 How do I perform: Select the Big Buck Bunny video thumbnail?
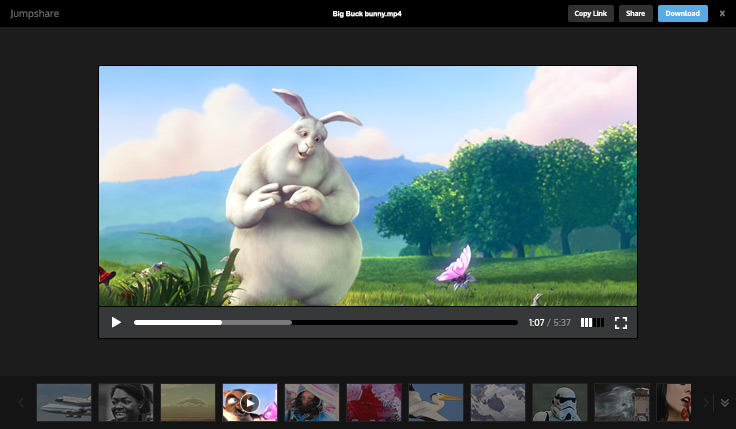pos(250,402)
